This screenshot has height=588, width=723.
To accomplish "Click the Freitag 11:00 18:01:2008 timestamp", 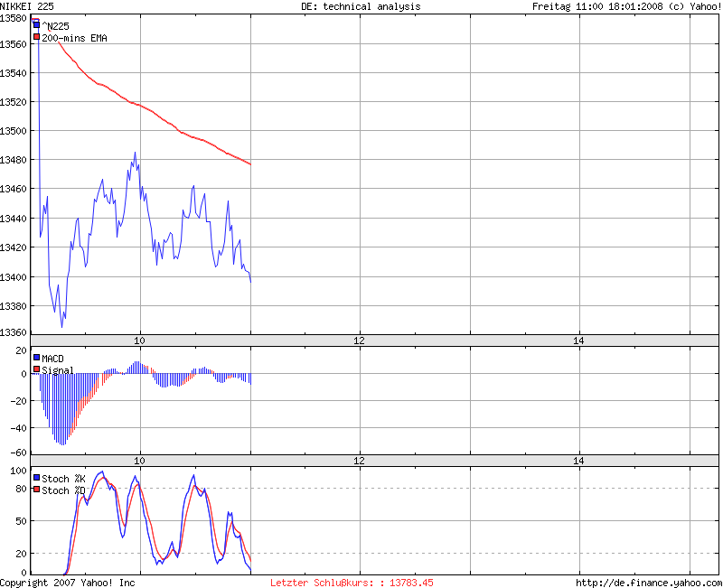I will (597, 6).
